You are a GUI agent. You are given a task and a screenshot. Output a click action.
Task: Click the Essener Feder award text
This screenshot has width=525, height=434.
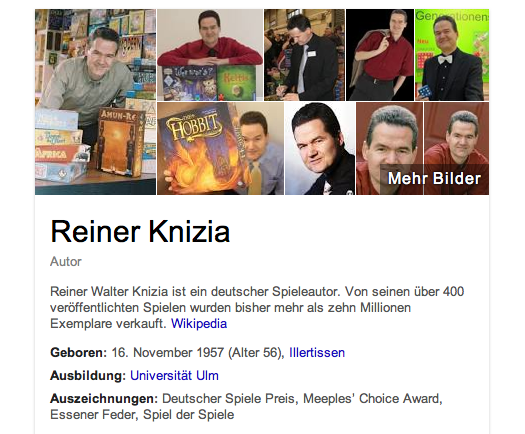click(x=93, y=415)
